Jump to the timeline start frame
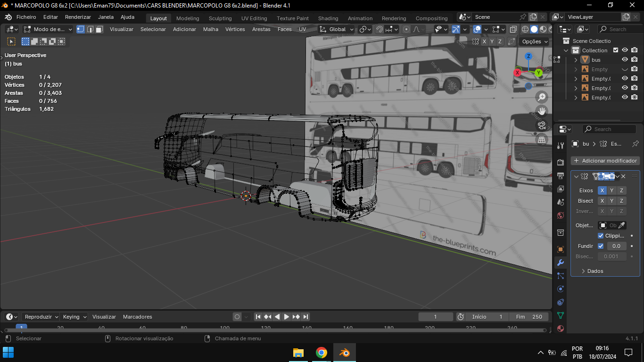Image resolution: width=644 pixels, height=362 pixels. [258, 317]
